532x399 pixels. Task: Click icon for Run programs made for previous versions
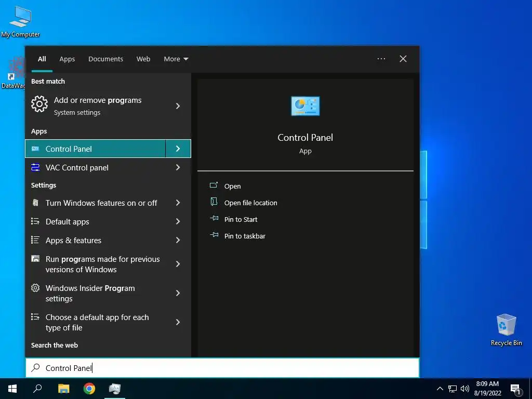tap(35, 259)
